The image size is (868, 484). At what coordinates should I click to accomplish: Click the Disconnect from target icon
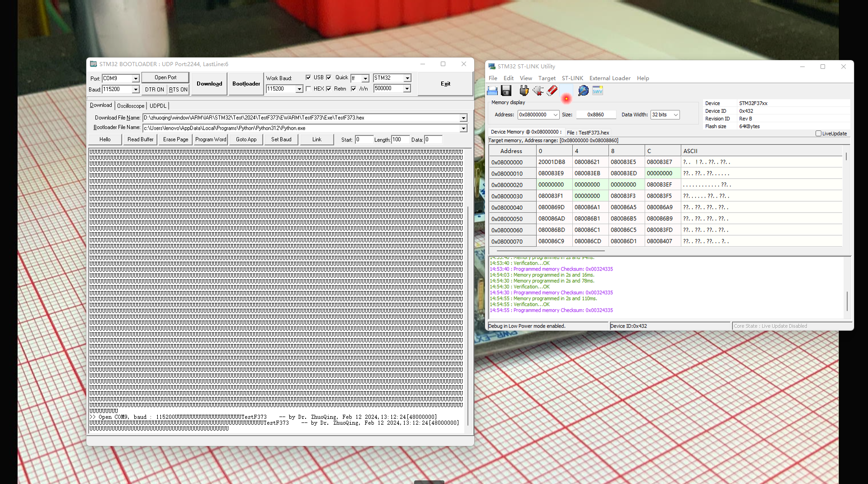point(538,91)
